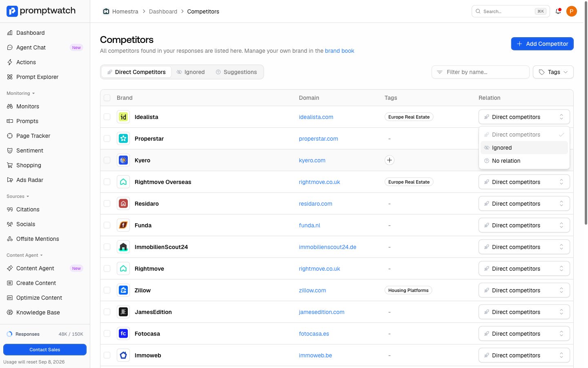Screen dimensions: 588x368
Task: Check the ImmobilienScout24 row checkbox
Action: (x=107, y=247)
